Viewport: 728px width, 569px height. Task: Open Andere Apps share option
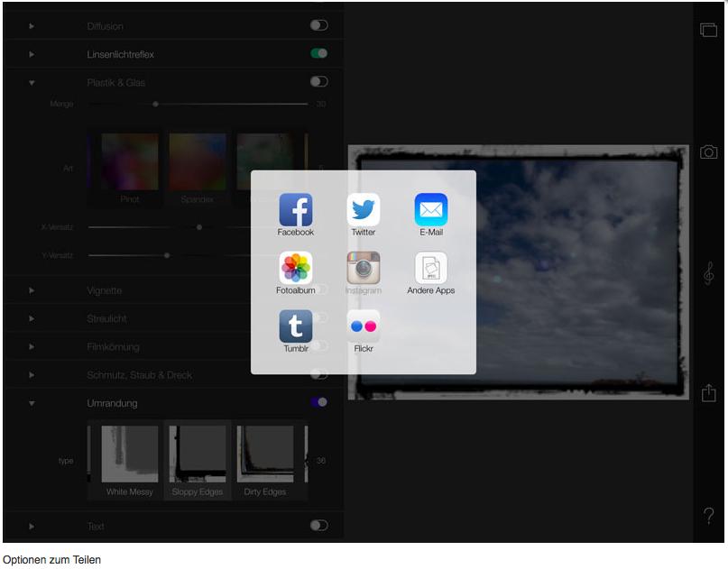[x=430, y=268]
